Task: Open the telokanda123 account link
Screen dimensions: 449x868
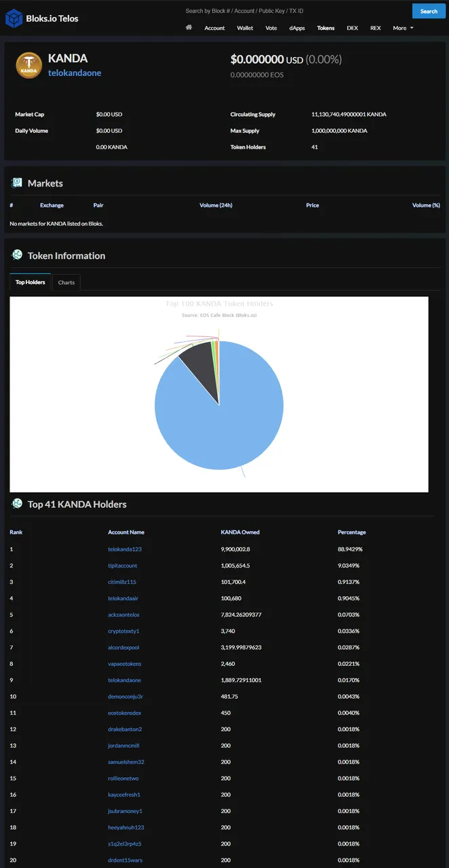Action: [x=125, y=549]
